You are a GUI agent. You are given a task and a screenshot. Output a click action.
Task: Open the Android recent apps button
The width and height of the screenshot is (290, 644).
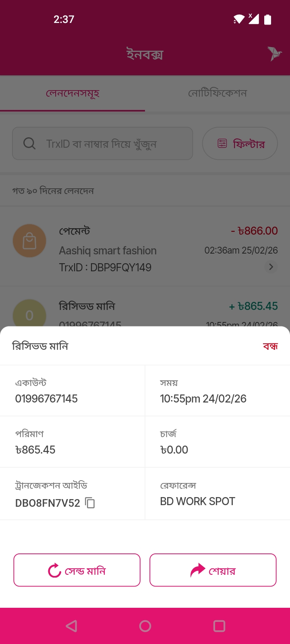[219, 626]
